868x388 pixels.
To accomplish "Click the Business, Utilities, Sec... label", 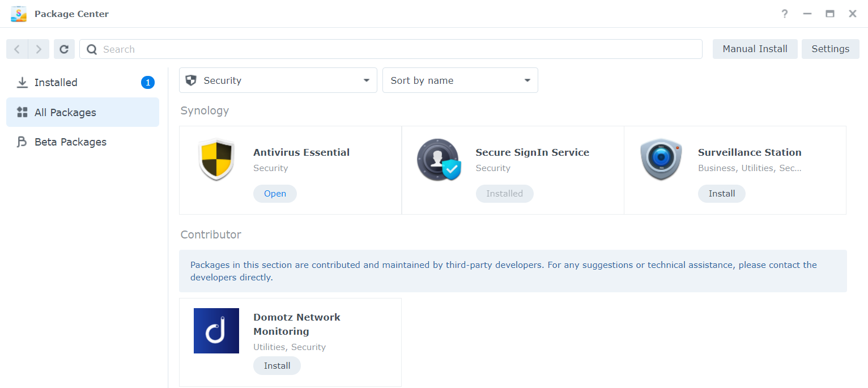I will tap(750, 168).
